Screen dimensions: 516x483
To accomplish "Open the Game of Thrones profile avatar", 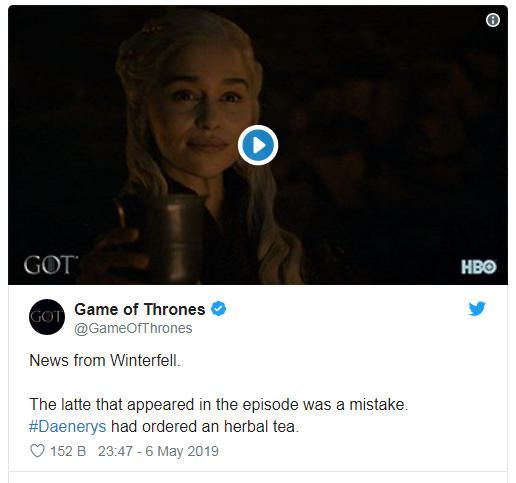I will (47, 317).
